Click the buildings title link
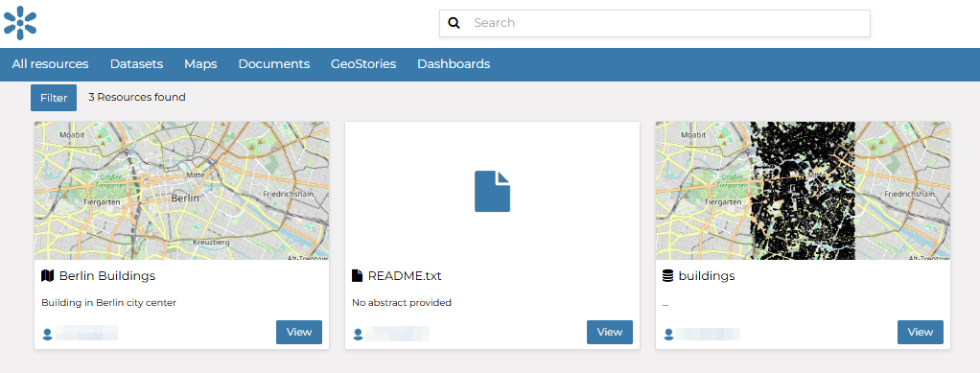Image resolution: width=980 pixels, height=373 pixels. pyautogui.click(x=707, y=275)
